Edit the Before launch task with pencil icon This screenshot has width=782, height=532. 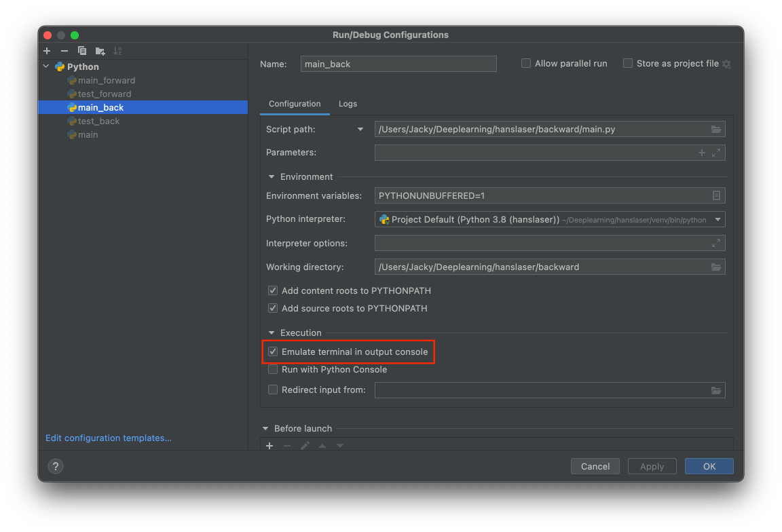click(x=304, y=446)
